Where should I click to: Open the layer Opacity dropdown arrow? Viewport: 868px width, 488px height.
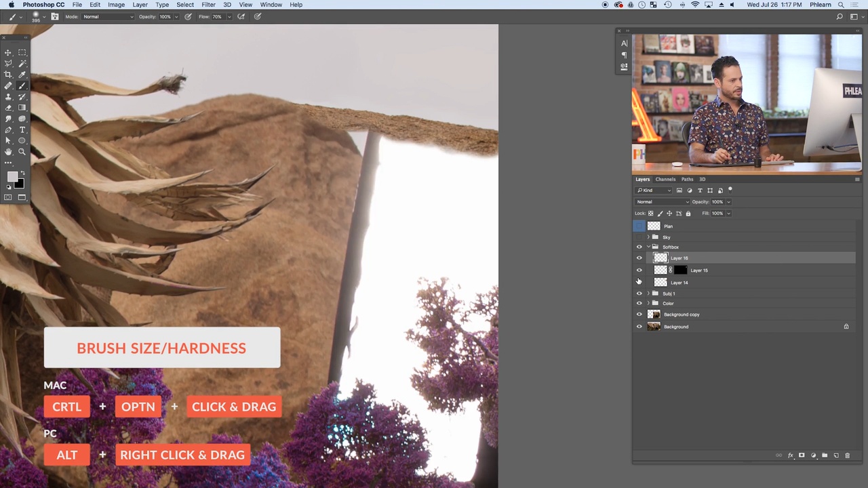[728, 202]
